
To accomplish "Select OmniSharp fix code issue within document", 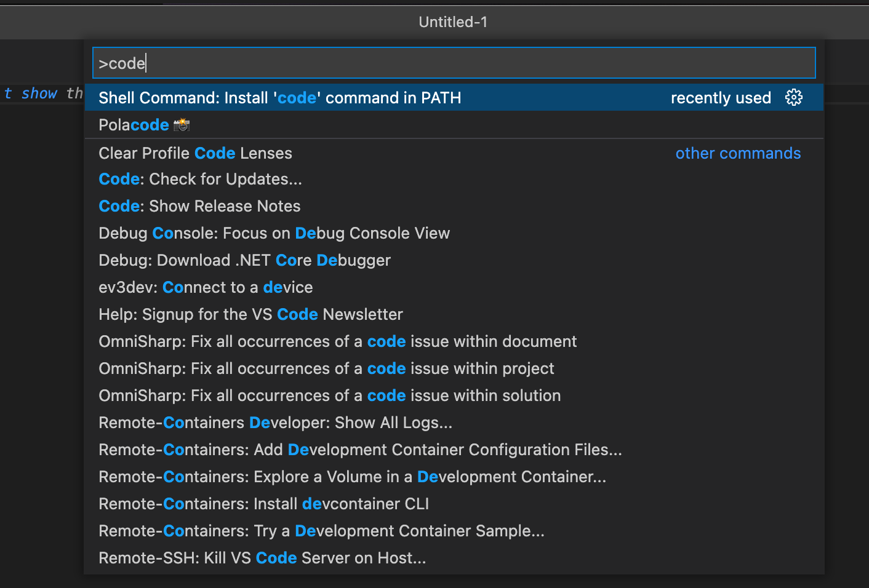I will click(x=454, y=341).
